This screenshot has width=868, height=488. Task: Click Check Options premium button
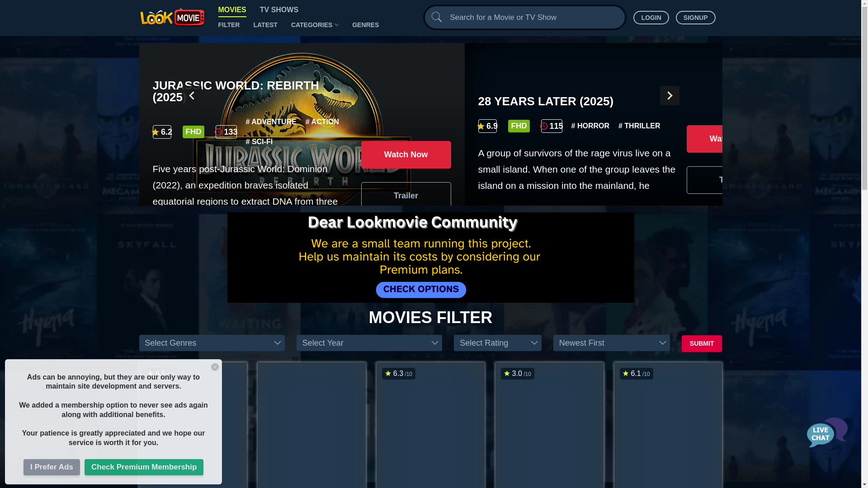(421, 290)
